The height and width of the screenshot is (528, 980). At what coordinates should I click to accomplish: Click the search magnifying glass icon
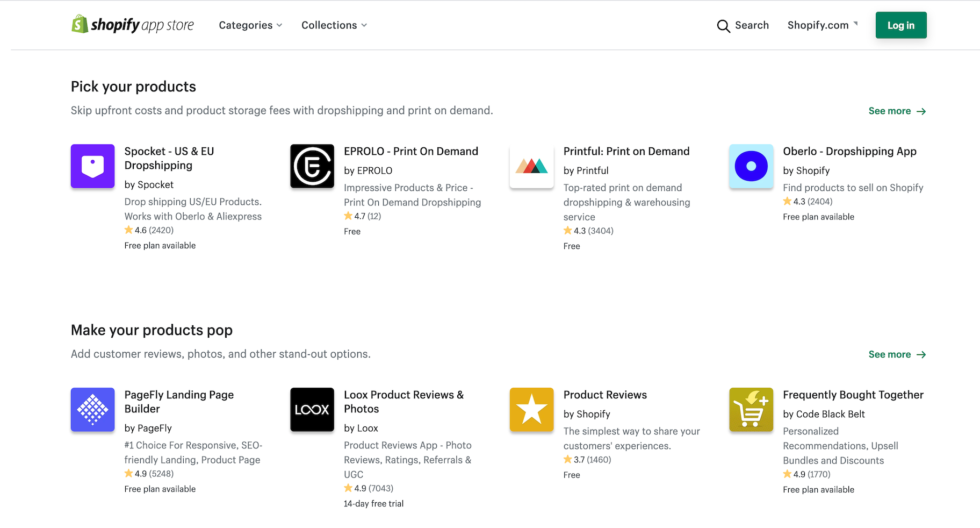click(723, 26)
